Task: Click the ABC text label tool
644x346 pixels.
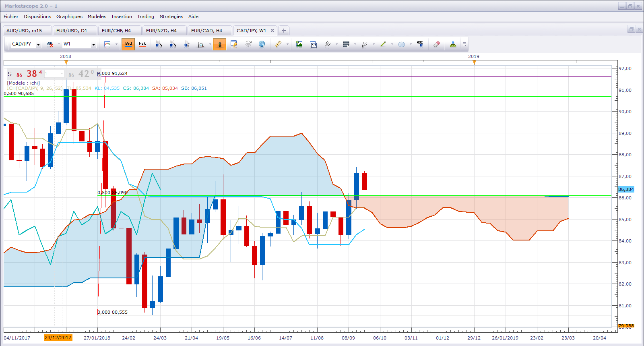Action: pos(420,44)
